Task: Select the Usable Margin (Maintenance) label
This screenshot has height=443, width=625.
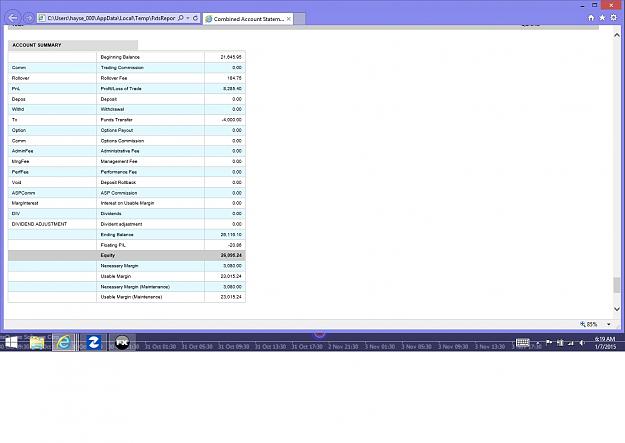Action: pos(131,297)
